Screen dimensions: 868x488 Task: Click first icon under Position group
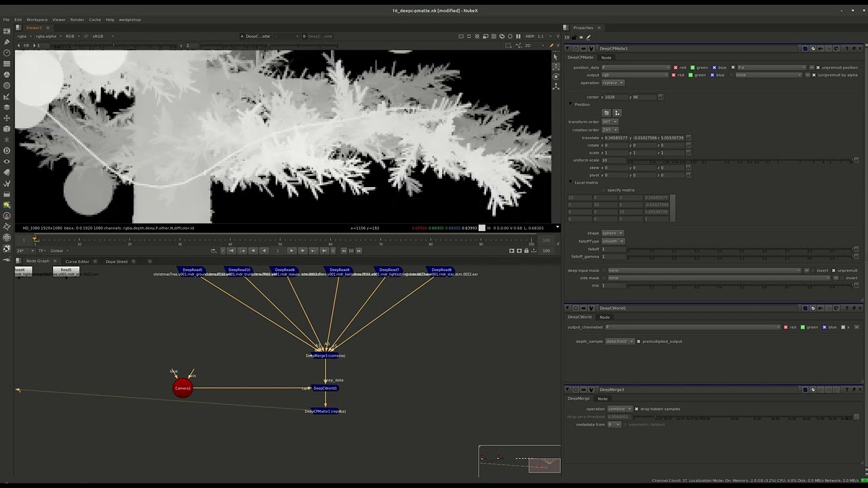click(x=607, y=113)
